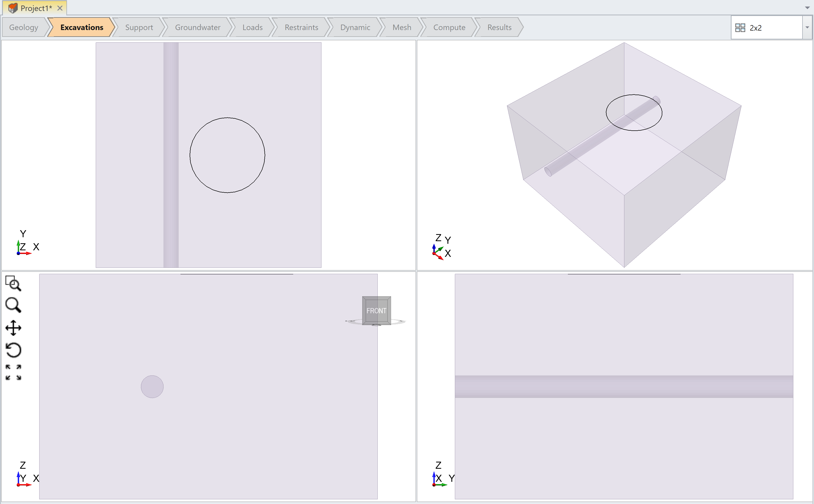Screen dimensions: 814x504
Task: Click the 2x2 viewport layout icon
Action: click(x=740, y=27)
